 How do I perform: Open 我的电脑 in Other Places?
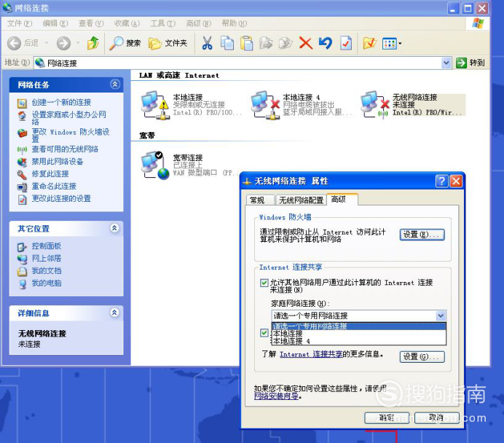point(47,283)
